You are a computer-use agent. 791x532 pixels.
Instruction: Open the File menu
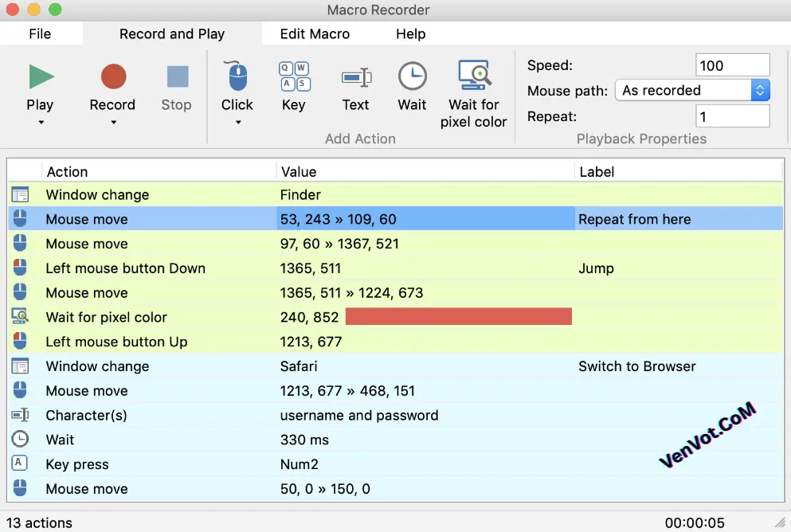[40, 33]
